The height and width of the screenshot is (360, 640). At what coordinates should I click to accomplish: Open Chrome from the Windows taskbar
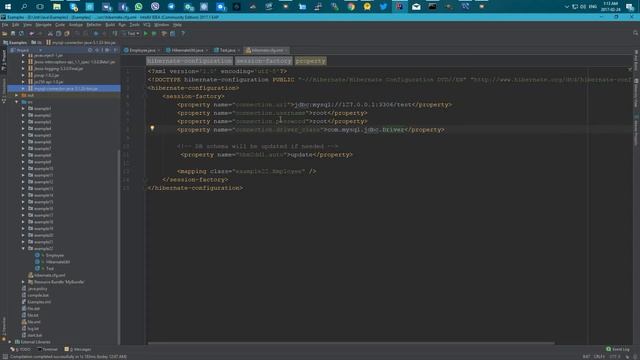tap(351, 6)
